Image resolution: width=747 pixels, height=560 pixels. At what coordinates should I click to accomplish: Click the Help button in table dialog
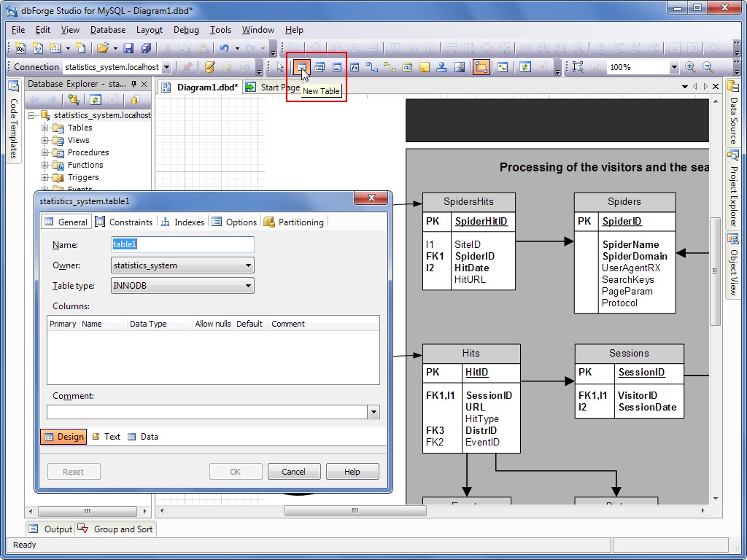(352, 472)
